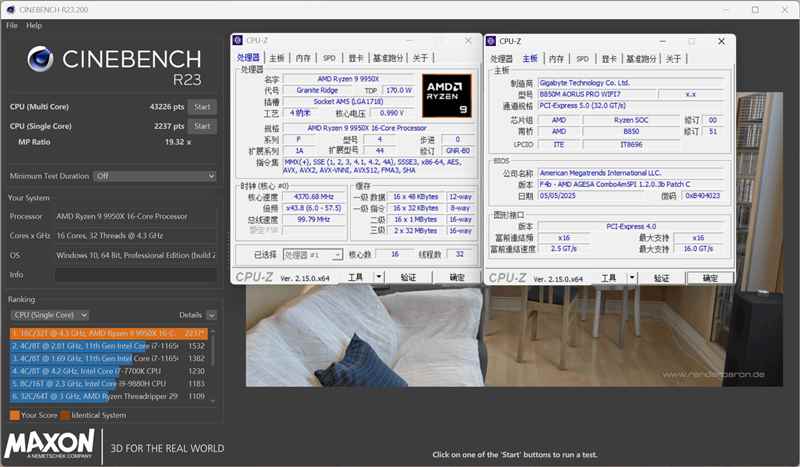Select SPD tab in left CPU-Z window
The image size is (800, 467).
pyautogui.click(x=329, y=58)
